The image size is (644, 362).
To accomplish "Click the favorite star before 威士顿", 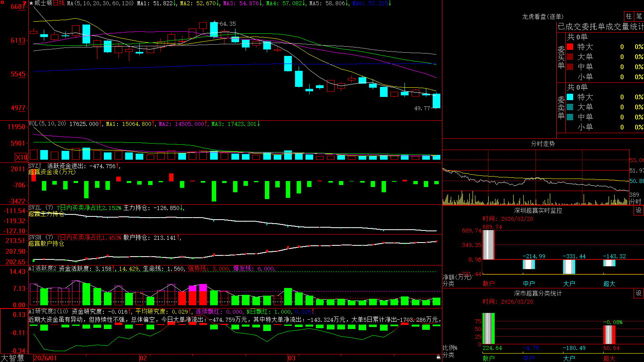I will click(31, 3).
